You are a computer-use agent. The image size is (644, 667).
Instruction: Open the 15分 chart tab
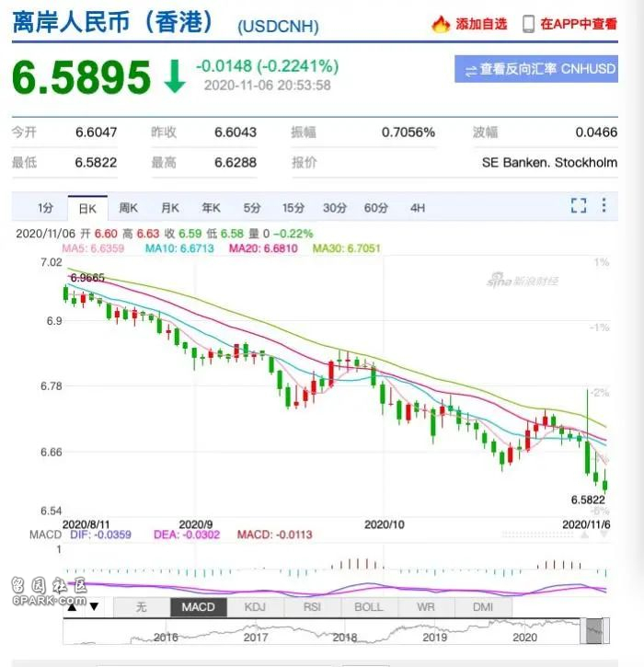tap(293, 208)
